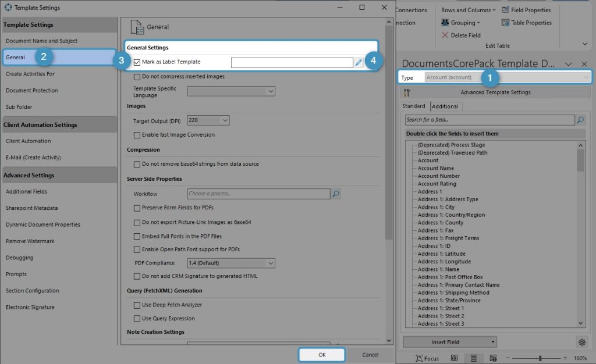
Task: Open task pane options chevron
Action: [568, 64]
